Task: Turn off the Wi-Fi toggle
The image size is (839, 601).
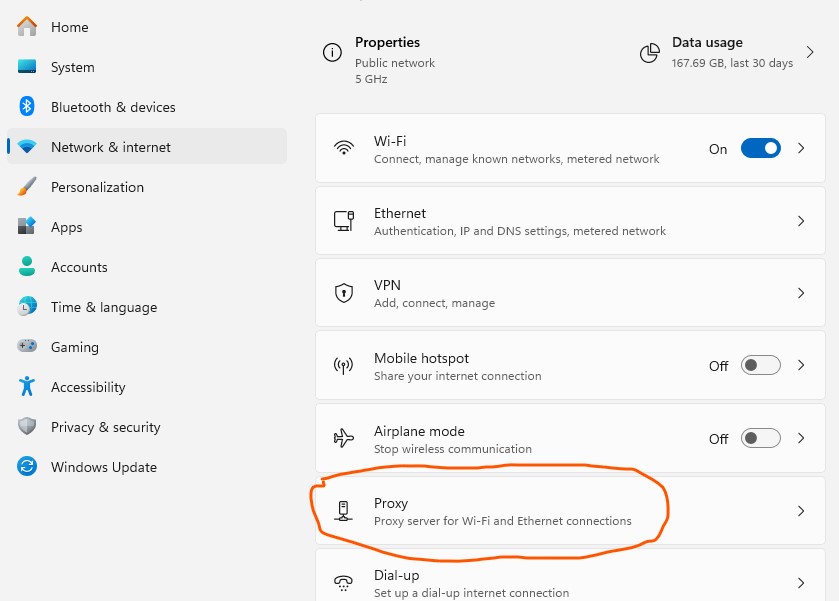Action: pyautogui.click(x=760, y=148)
